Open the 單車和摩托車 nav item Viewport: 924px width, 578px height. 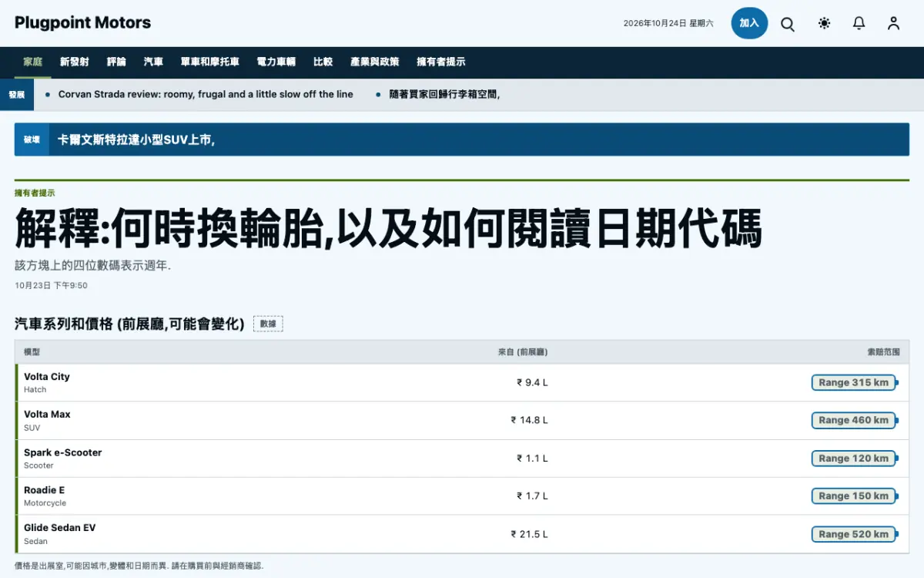pos(210,62)
